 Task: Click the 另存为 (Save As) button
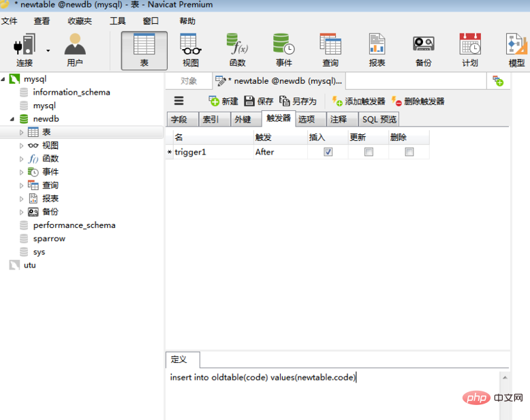(x=298, y=101)
